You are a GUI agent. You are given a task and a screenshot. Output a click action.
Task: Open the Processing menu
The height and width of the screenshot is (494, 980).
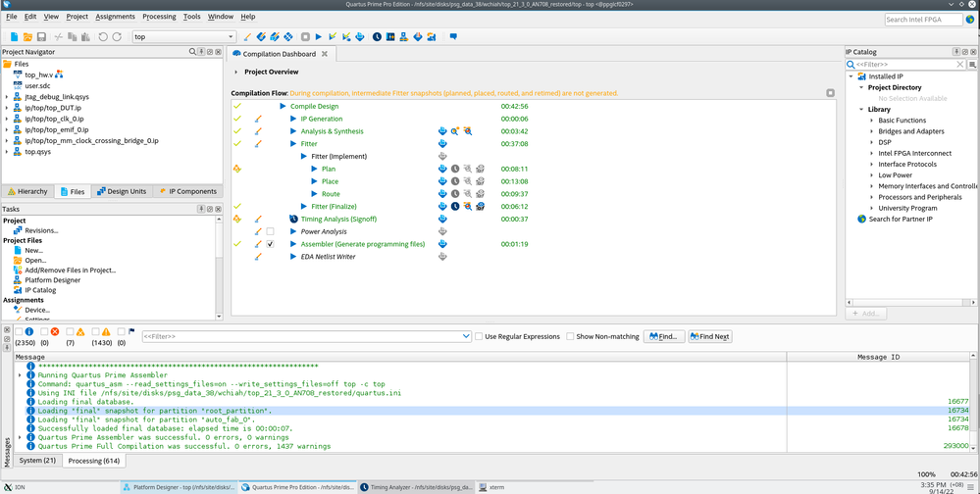click(x=159, y=17)
